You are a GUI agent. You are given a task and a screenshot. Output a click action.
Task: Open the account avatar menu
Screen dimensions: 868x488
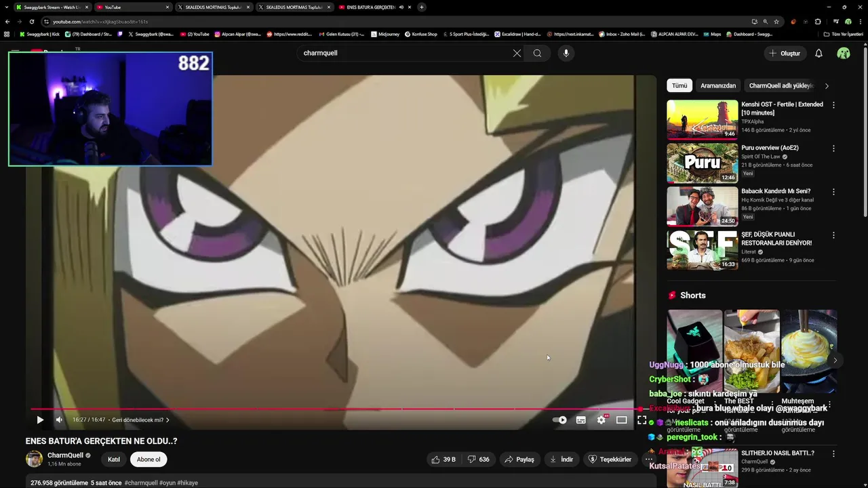point(844,53)
